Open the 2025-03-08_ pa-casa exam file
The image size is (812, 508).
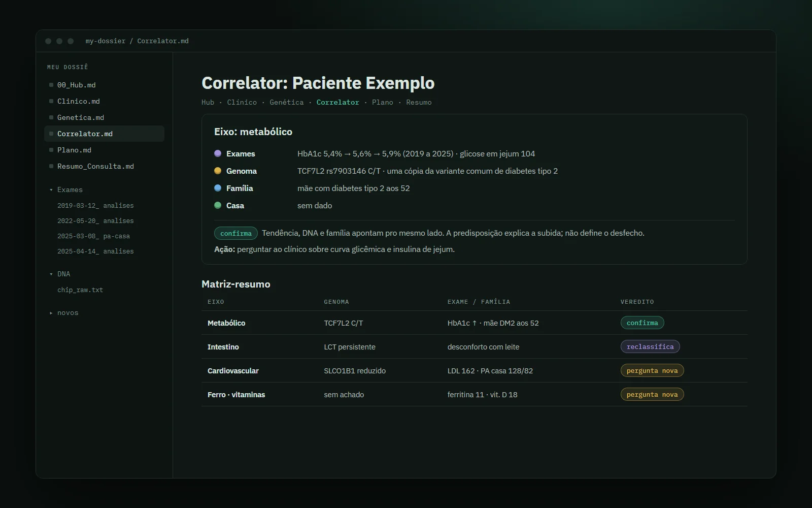coord(93,236)
